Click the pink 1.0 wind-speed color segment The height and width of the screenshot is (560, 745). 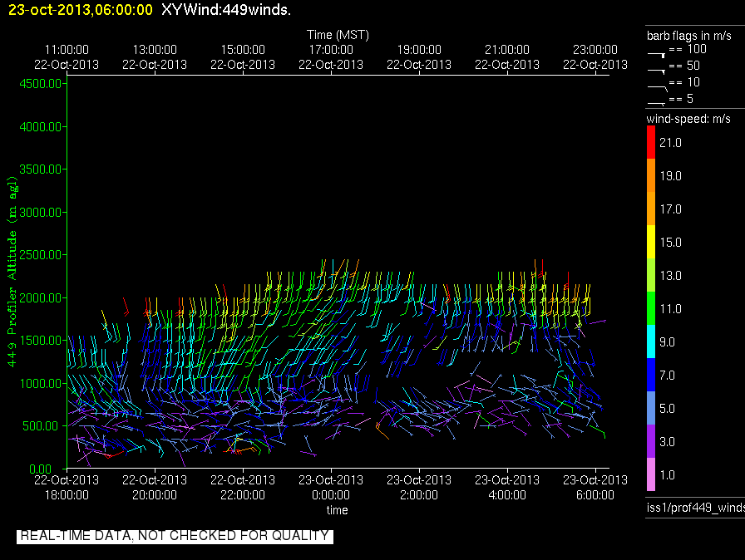click(651, 474)
